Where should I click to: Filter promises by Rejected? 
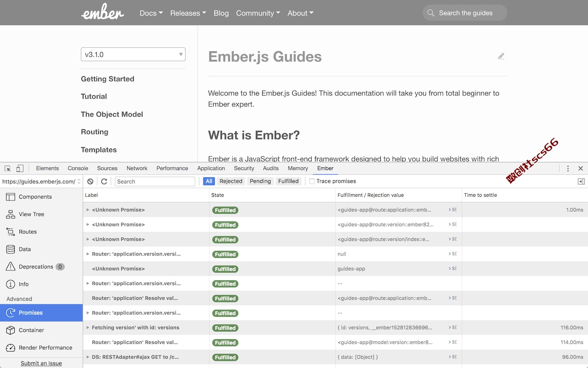[231, 181]
